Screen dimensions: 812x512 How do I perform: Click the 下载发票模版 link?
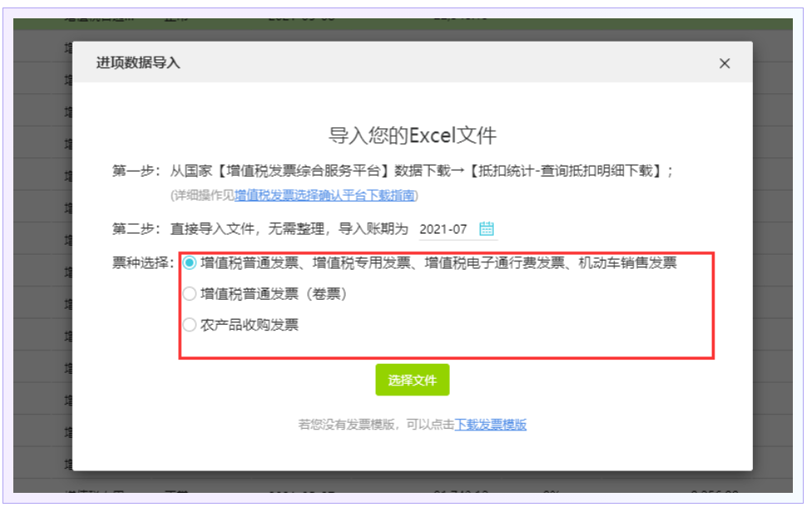[x=491, y=425]
